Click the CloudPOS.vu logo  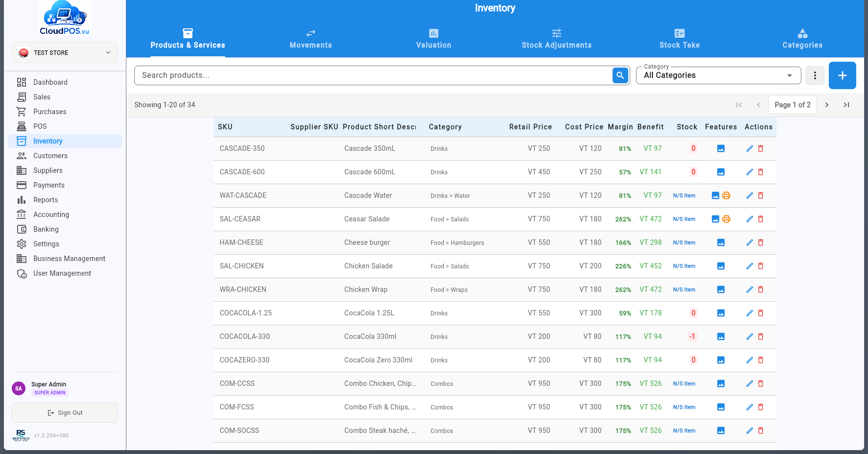pyautogui.click(x=65, y=18)
